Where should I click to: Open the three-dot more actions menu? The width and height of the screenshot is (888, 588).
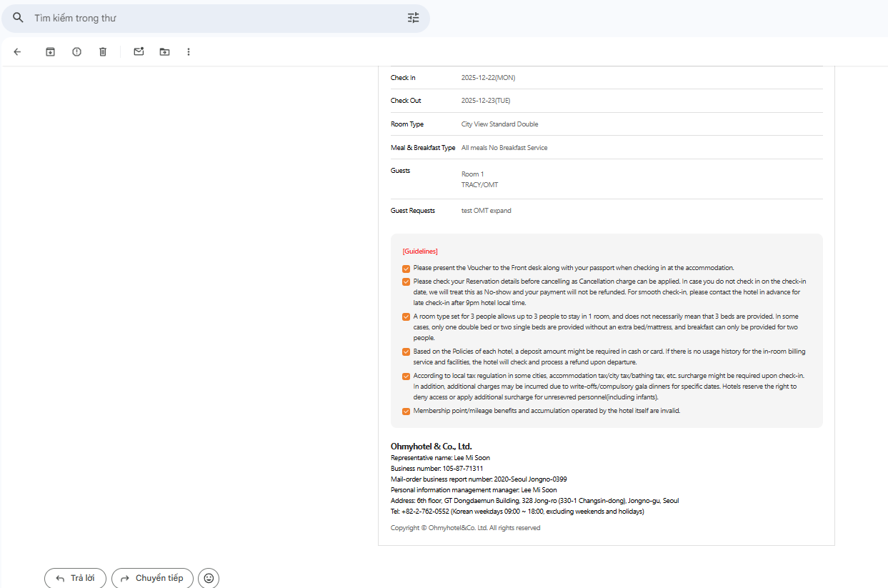click(189, 51)
